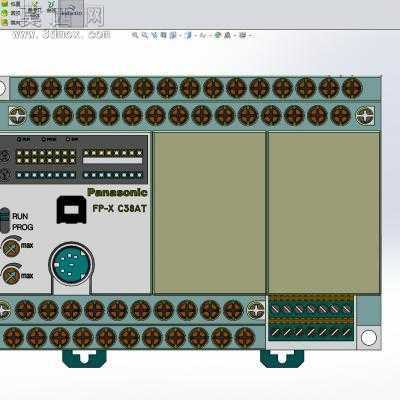This screenshot has width=400, height=400.
Task: Select the left beige expansion cover
Action: coord(209,213)
